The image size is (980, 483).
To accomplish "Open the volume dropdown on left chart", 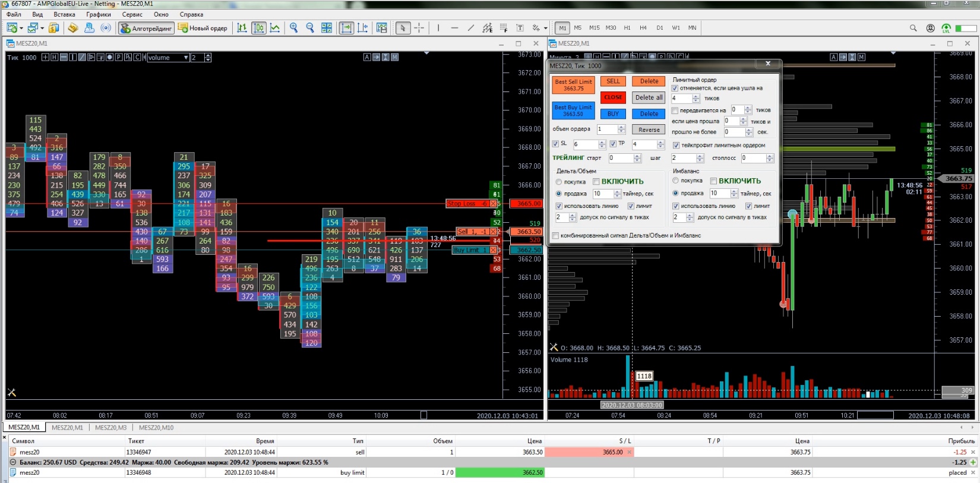I will [186, 58].
